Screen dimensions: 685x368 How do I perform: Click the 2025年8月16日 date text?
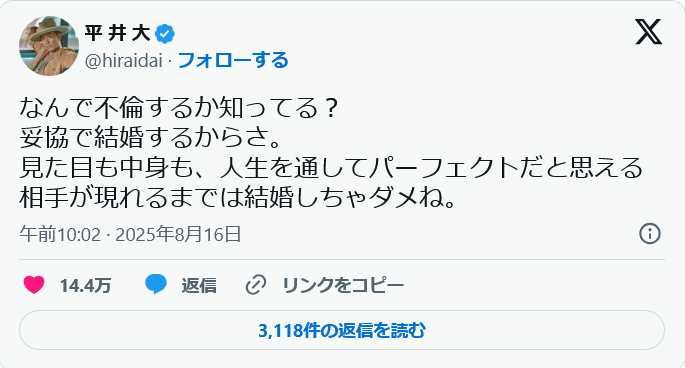[x=178, y=234]
